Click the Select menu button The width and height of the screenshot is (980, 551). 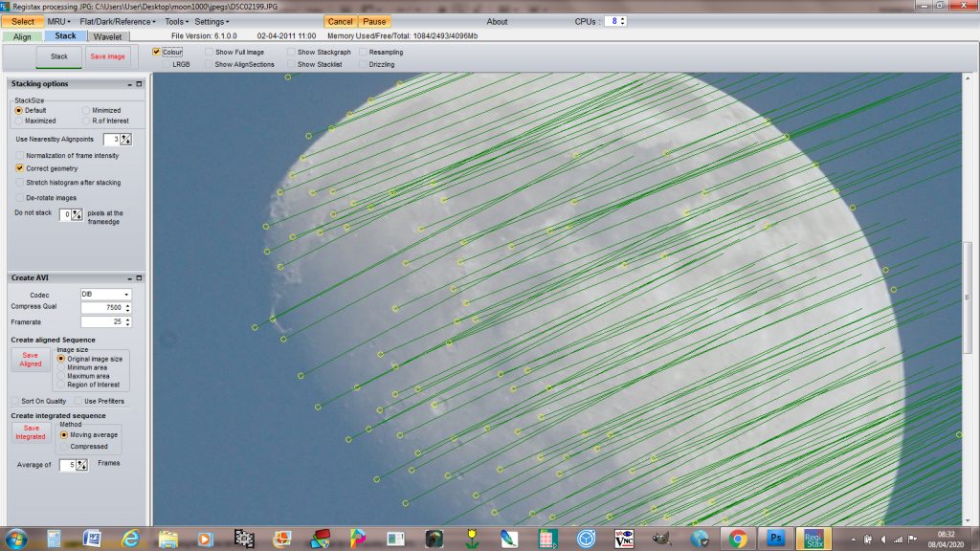pyautogui.click(x=23, y=21)
